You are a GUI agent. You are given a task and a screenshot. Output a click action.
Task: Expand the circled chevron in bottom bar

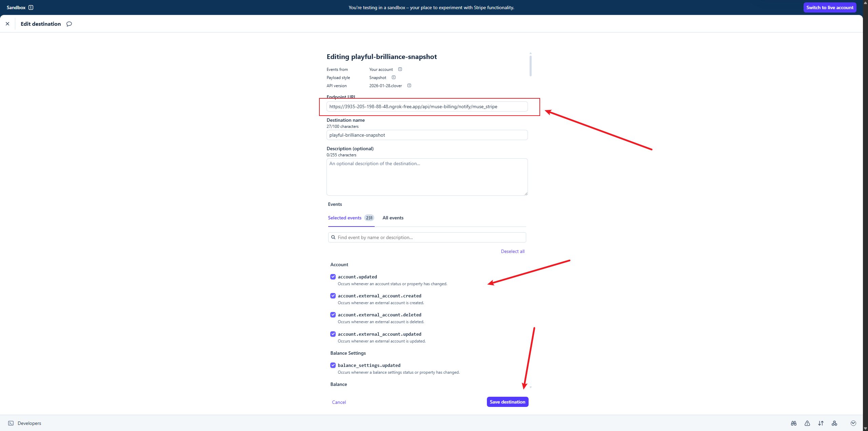(x=853, y=423)
